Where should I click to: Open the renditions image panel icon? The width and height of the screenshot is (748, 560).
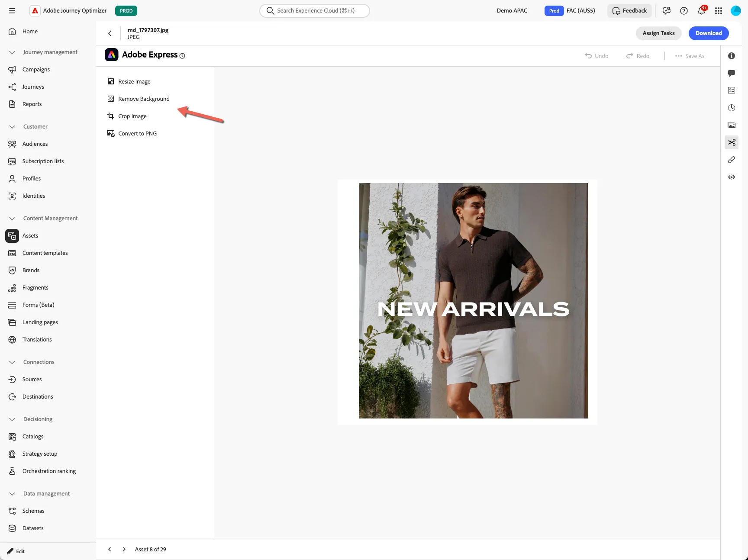point(732,125)
